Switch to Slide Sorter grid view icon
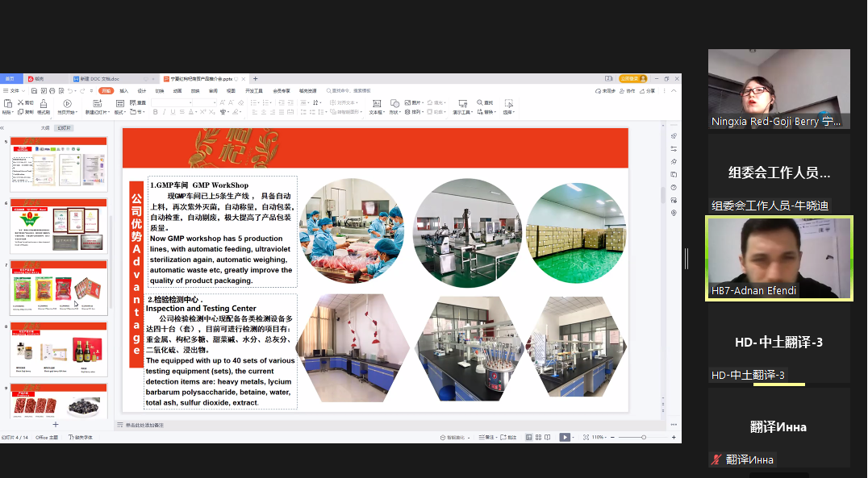The width and height of the screenshot is (868, 478). pyautogui.click(x=538, y=438)
